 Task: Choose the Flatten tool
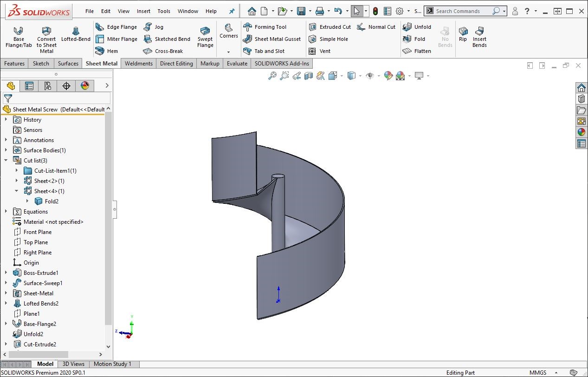point(417,51)
